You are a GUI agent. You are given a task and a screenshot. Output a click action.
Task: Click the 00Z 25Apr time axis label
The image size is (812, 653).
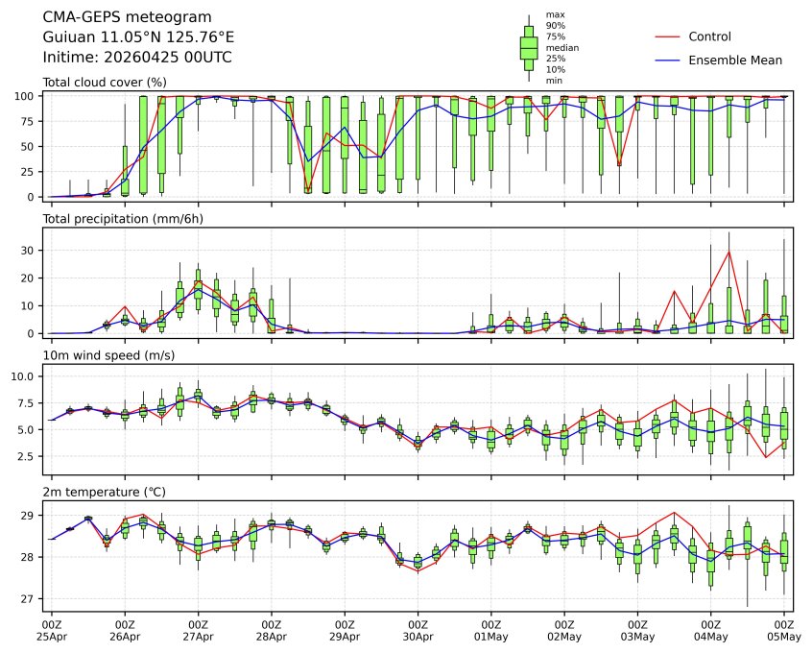[52, 630]
